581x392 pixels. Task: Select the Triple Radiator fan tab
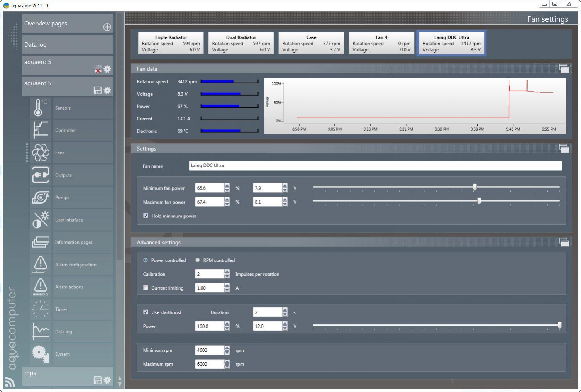(x=171, y=43)
